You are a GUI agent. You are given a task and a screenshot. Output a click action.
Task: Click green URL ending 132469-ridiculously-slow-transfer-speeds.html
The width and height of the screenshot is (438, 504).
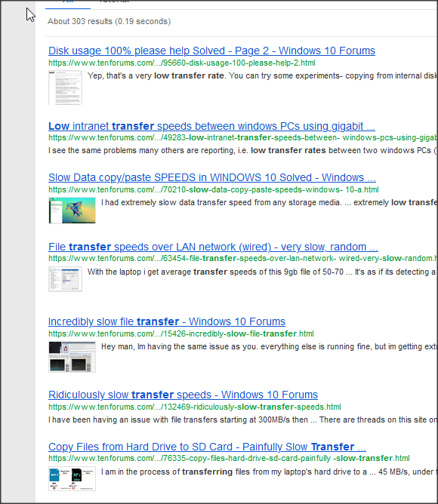pos(194,407)
